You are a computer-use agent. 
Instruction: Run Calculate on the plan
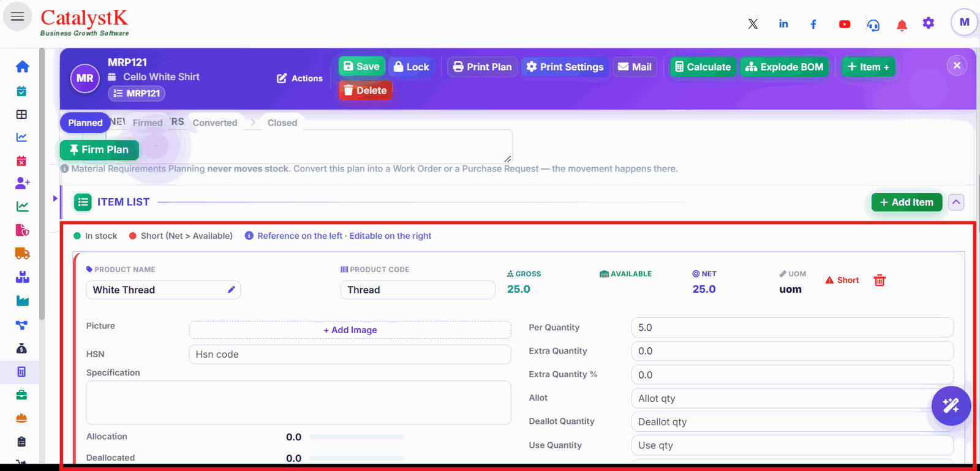[x=703, y=67]
